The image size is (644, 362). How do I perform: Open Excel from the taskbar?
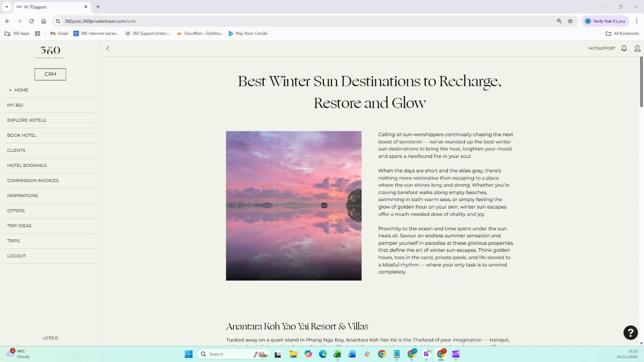click(337, 354)
